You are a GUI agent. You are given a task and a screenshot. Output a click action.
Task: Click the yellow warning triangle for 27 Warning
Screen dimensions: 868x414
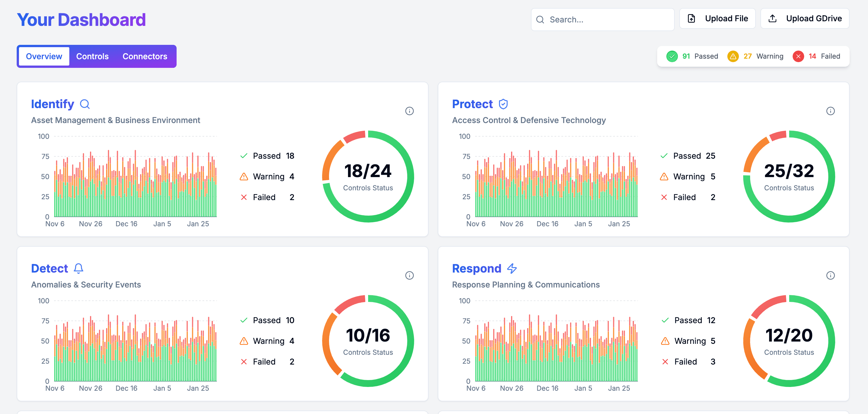click(x=733, y=56)
